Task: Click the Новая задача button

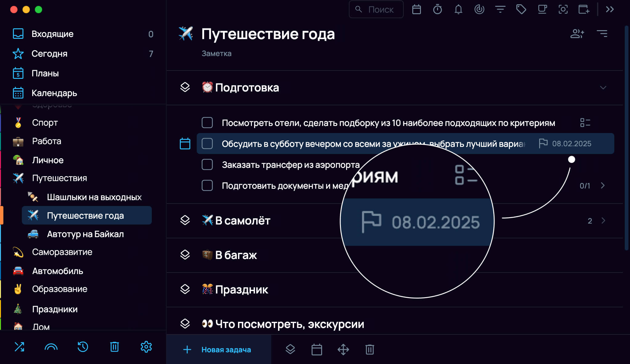Action: point(219,350)
